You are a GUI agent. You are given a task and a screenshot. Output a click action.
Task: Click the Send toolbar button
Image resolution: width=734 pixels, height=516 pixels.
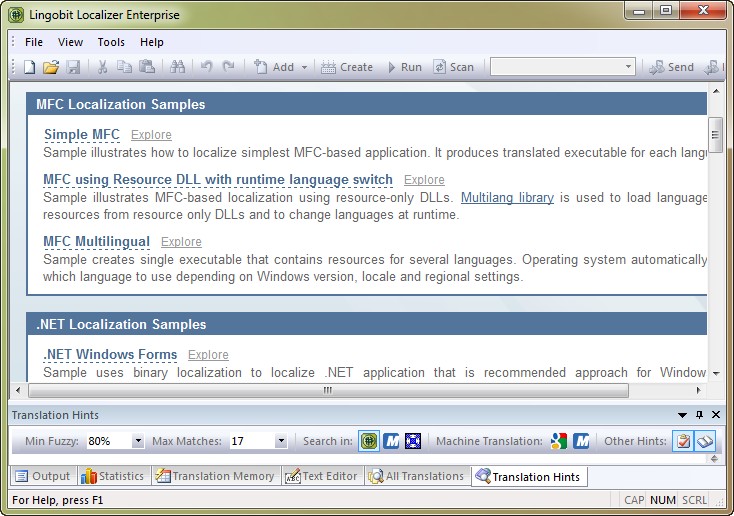coord(672,67)
